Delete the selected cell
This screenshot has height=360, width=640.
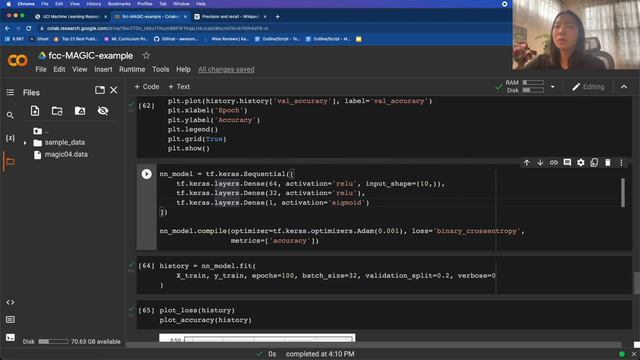pos(608,162)
